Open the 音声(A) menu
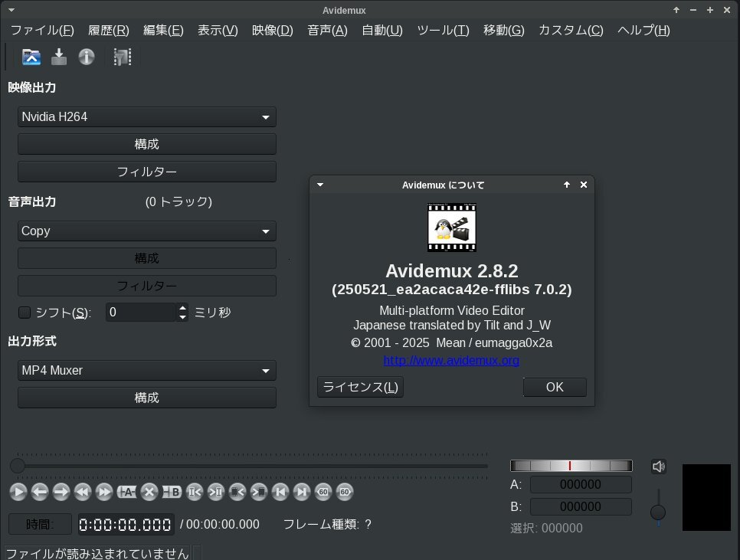740x560 pixels. click(327, 30)
